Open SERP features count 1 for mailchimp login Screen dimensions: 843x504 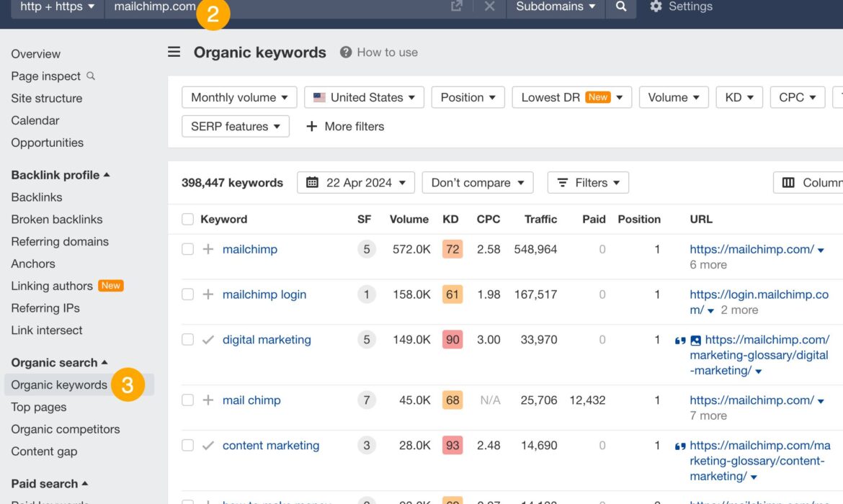point(367,294)
